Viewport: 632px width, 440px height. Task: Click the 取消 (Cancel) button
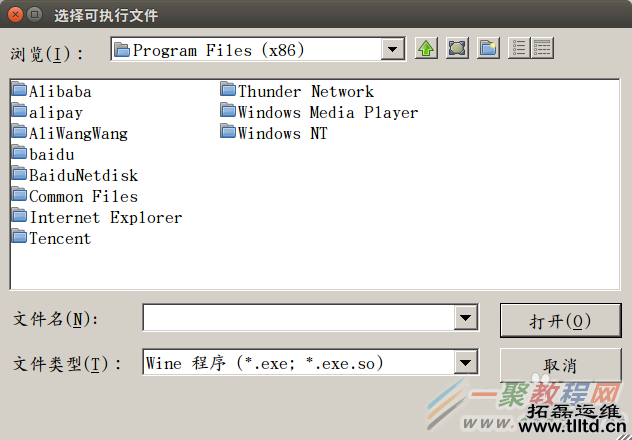click(x=560, y=364)
